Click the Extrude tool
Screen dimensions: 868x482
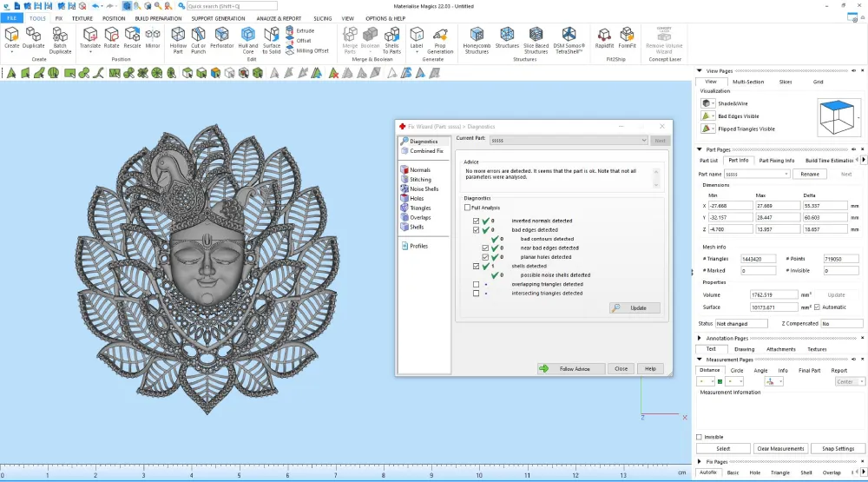[300, 31]
